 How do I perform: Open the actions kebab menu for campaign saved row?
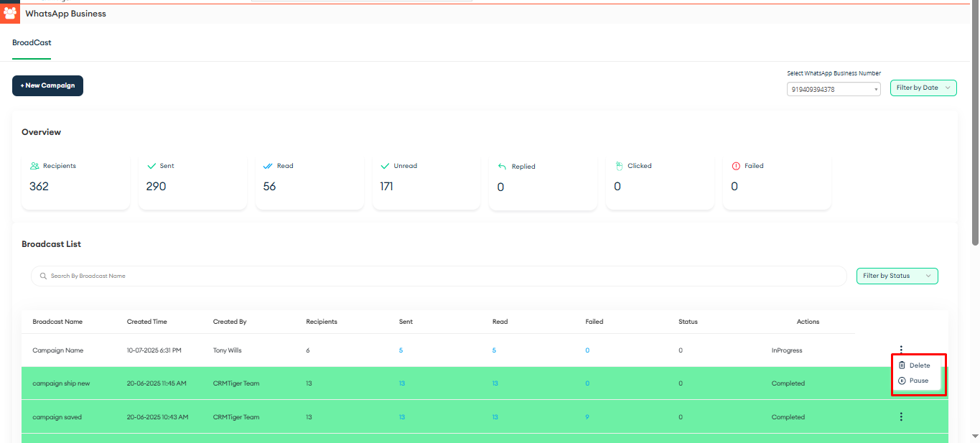coord(901,416)
